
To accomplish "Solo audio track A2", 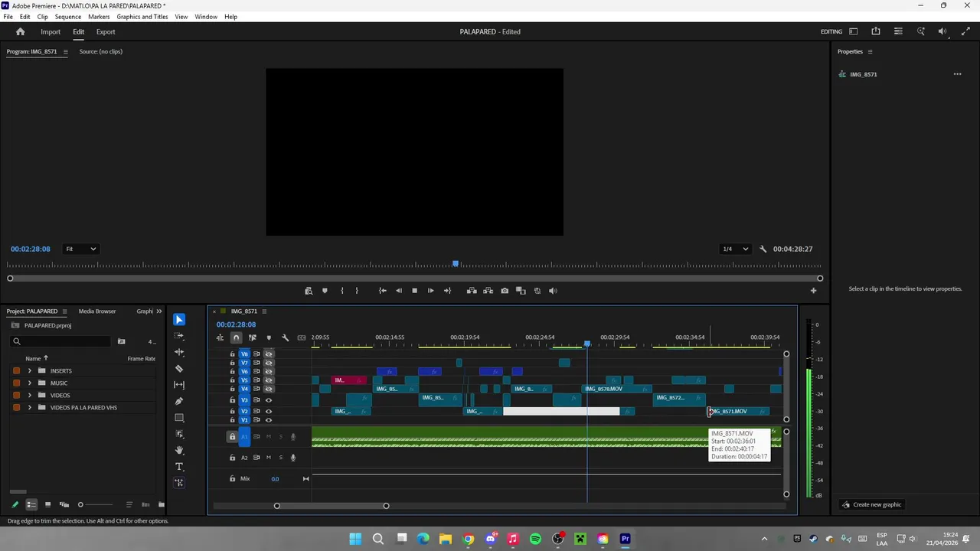I will (x=280, y=458).
